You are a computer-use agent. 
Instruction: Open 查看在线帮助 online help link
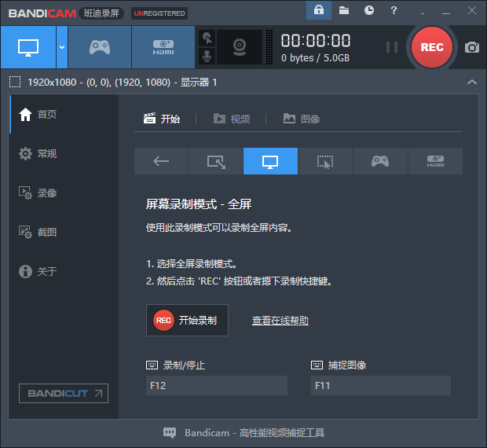click(x=280, y=321)
